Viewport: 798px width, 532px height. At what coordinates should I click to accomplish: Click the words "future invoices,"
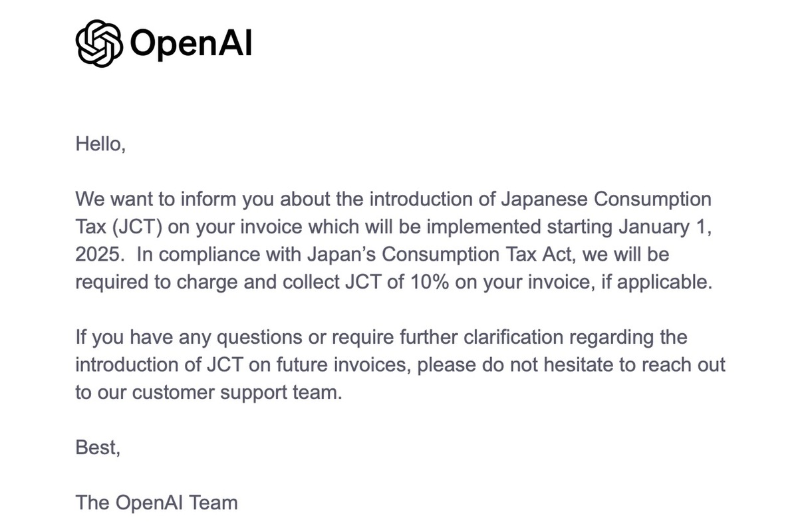click(x=344, y=365)
